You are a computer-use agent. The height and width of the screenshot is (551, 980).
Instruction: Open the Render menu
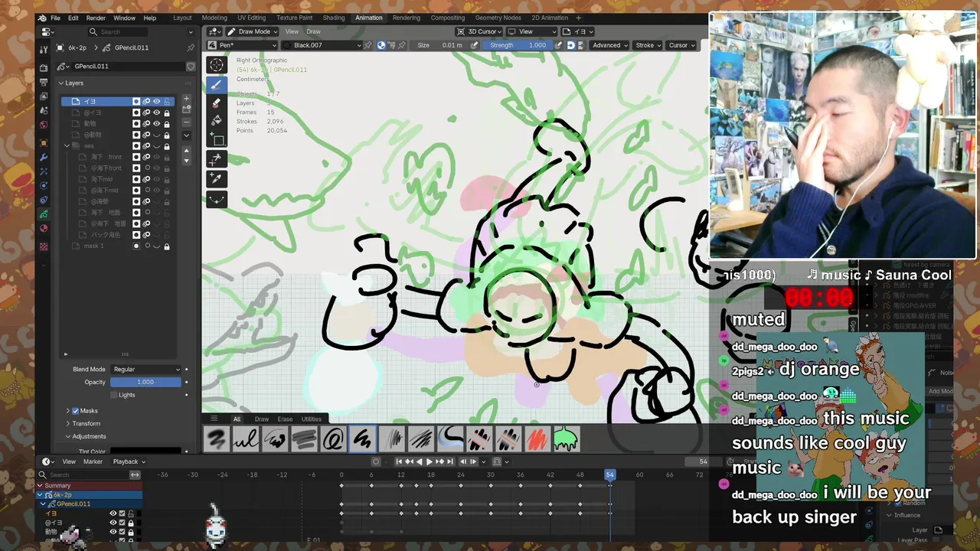[x=96, y=18]
